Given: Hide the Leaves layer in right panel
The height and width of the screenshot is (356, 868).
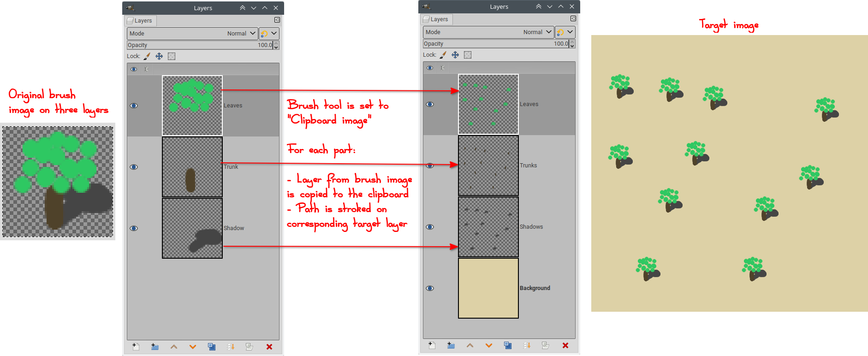Looking at the screenshot, I should (x=430, y=104).
